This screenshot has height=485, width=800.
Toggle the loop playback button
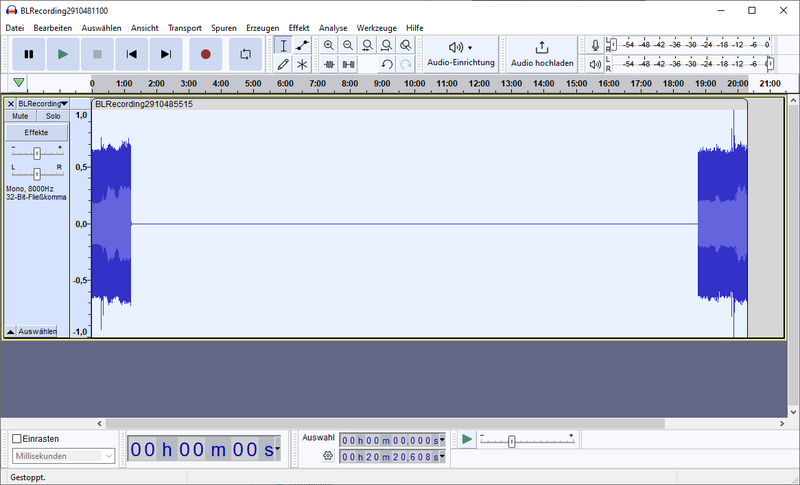coord(245,54)
